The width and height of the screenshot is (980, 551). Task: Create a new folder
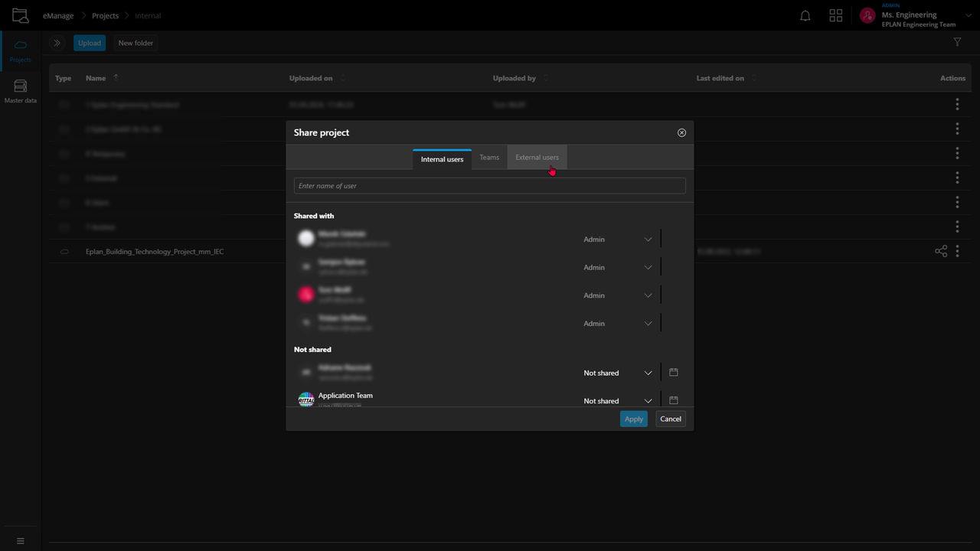click(x=135, y=43)
